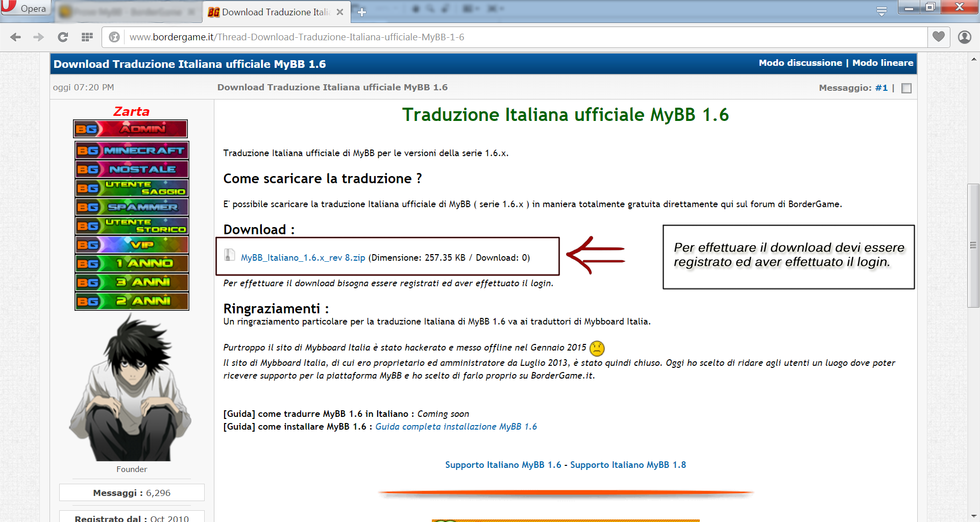Screen dimensions: 980x522
Task: Open the Speed Dial grid
Action: click(x=87, y=37)
